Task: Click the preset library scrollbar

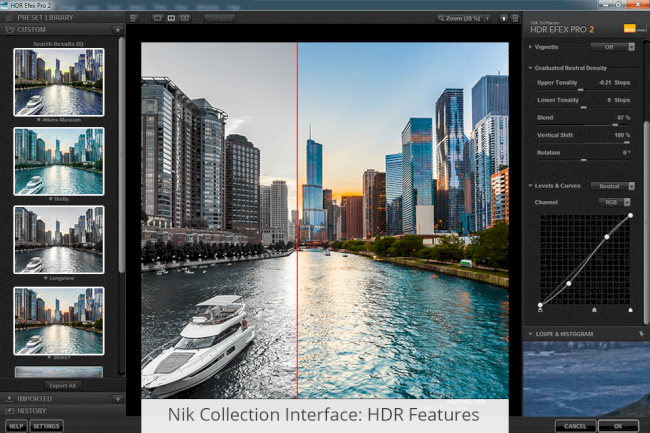Action: tap(121, 155)
